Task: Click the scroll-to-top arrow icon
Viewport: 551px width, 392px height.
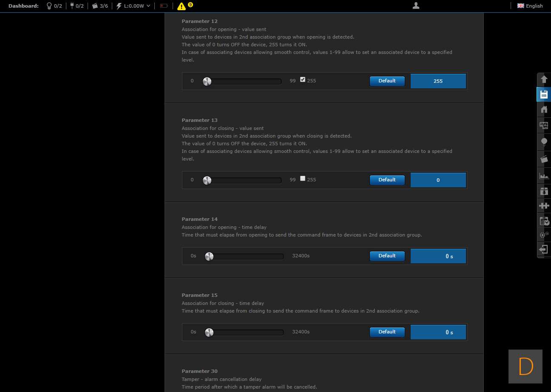Action: (x=544, y=79)
